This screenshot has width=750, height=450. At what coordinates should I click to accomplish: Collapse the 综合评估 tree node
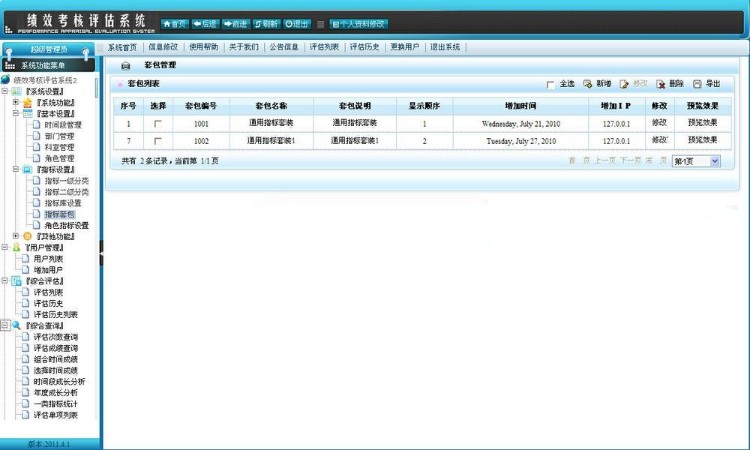[5, 281]
